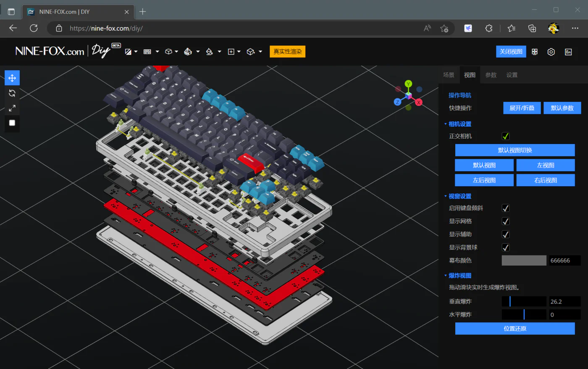
Task: Toggle the 显示网格 checkbox
Action: pyautogui.click(x=506, y=221)
